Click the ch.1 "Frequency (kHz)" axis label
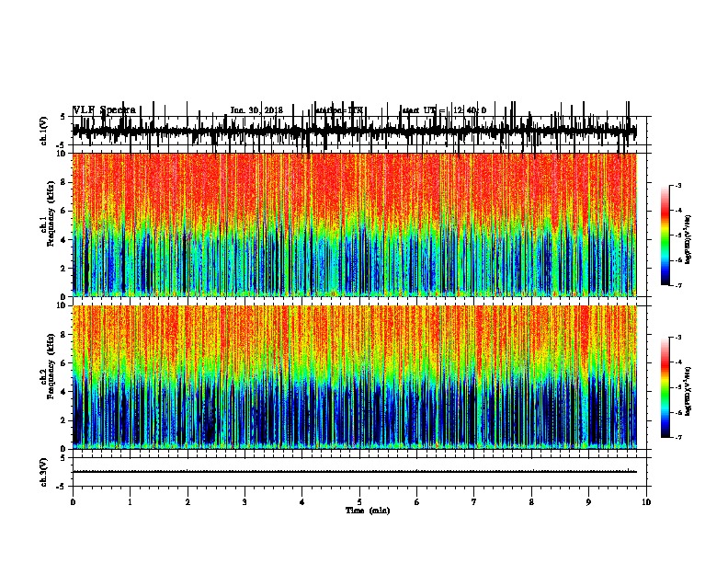The height and width of the screenshot is (563, 728). [x=51, y=214]
